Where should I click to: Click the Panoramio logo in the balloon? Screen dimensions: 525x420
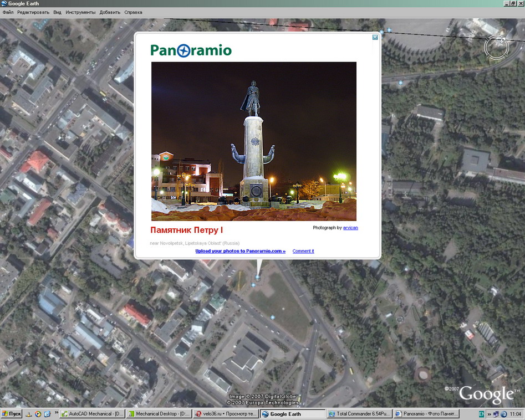(191, 50)
